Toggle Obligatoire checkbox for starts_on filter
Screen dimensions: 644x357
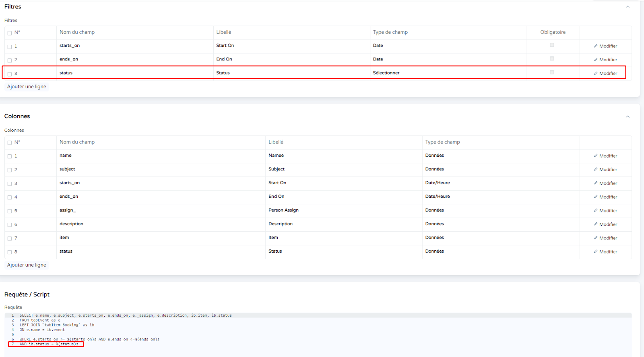point(552,45)
